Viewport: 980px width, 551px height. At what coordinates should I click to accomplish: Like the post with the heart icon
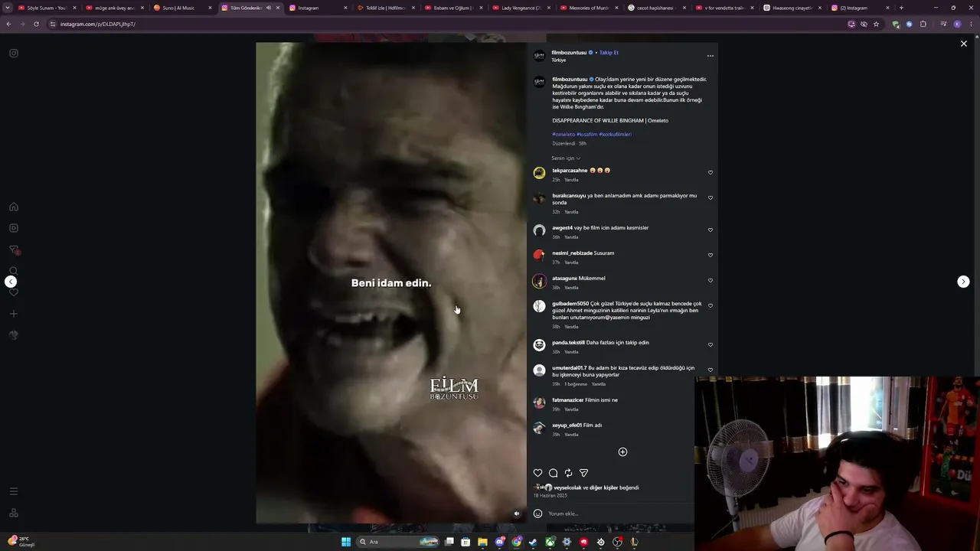pos(537,473)
